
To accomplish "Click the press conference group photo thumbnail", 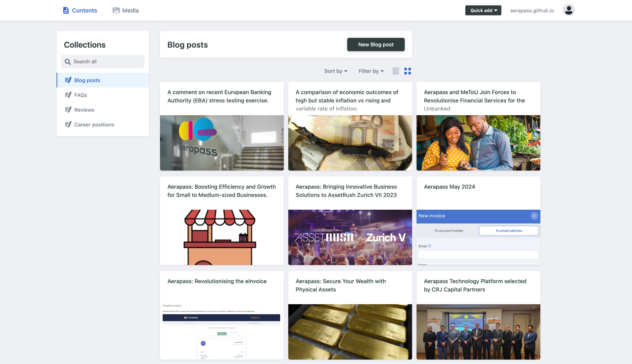I will tap(478, 332).
